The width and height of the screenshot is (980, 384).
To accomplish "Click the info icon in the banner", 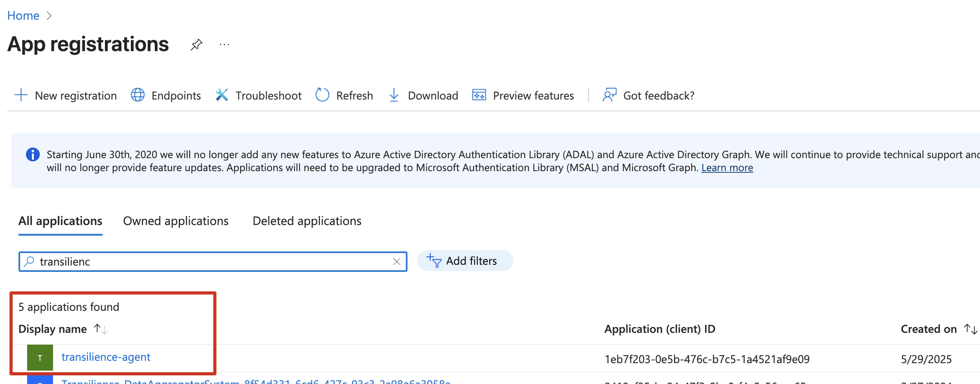I will point(33,155).
